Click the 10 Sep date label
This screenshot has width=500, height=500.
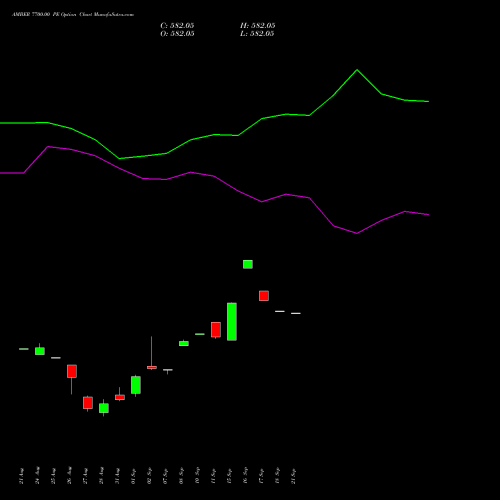pos(197,476)
